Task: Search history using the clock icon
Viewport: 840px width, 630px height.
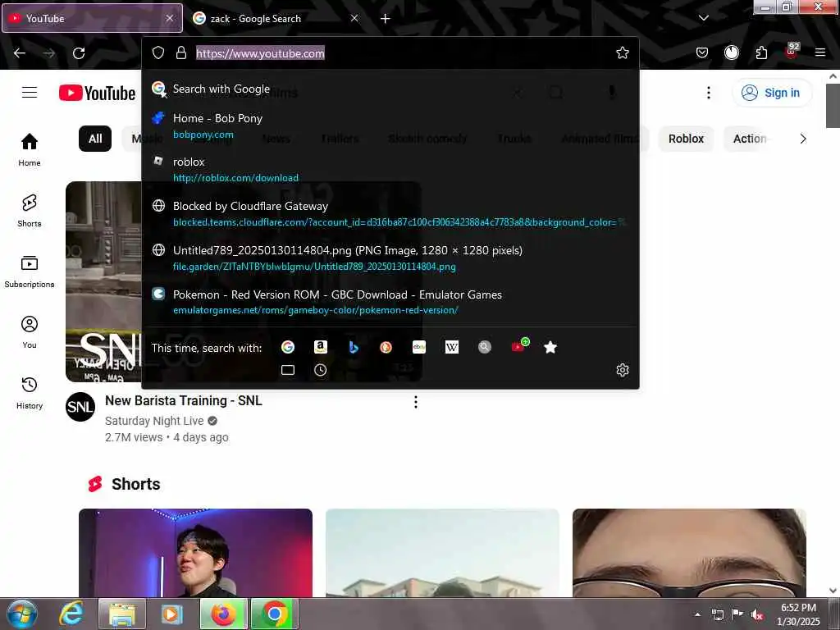Action: 321,370
